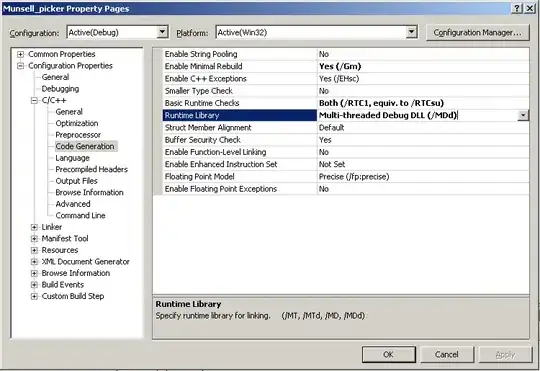Open the Runtime Library value dropdown arrow
Image resolution: width=540 pixels, height=371 pixels.
pyautogui.click(x=523, y=115)
